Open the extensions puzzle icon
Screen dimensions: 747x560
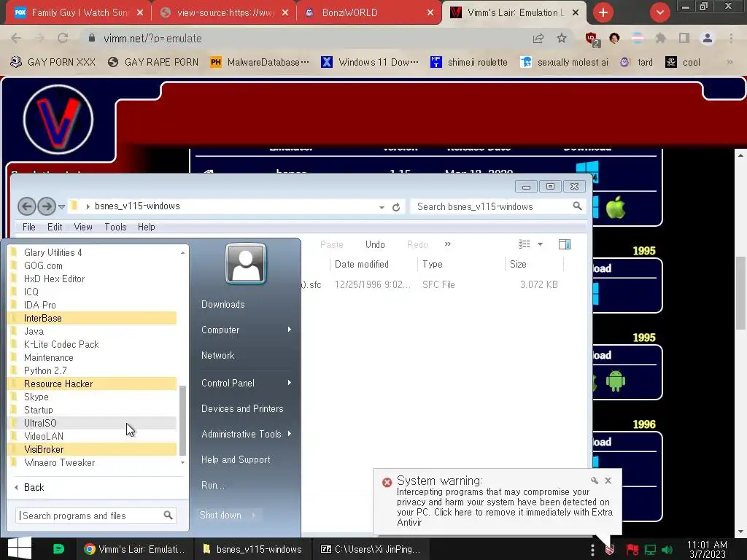tap(660, 38)
